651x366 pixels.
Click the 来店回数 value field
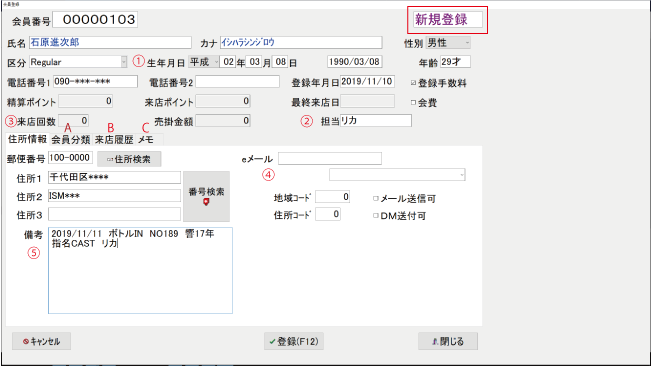pos(73,121)
